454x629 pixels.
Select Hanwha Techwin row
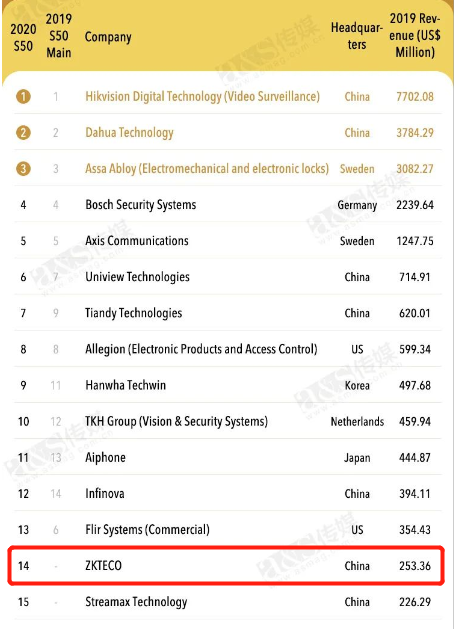pos(228,385)
